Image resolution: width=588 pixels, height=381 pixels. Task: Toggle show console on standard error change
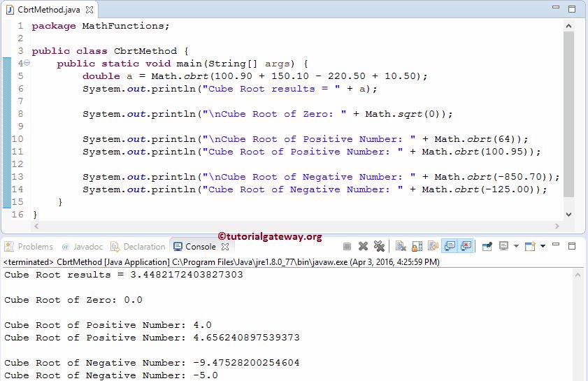tap(466, 246)
